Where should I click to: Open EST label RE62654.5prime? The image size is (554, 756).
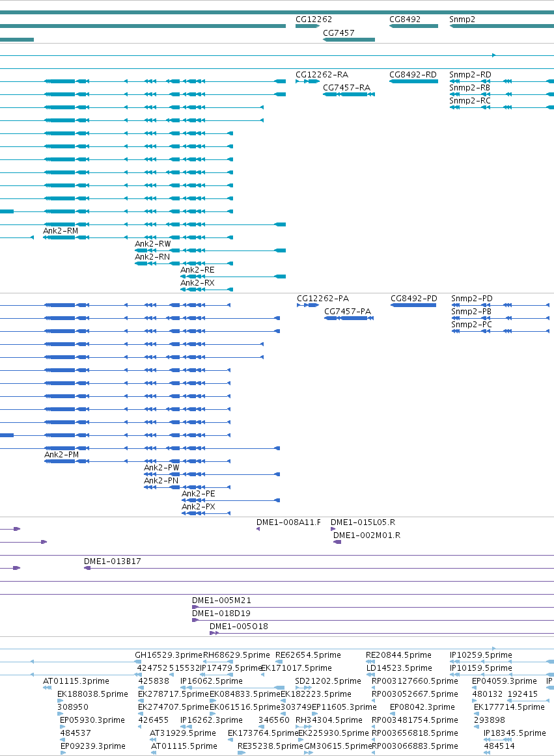(308, 655)
